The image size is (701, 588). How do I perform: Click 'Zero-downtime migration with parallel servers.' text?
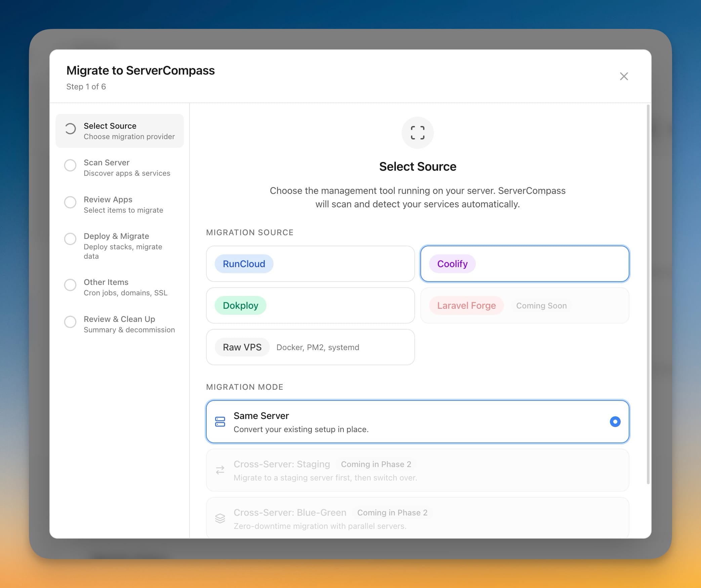[320, 526]
